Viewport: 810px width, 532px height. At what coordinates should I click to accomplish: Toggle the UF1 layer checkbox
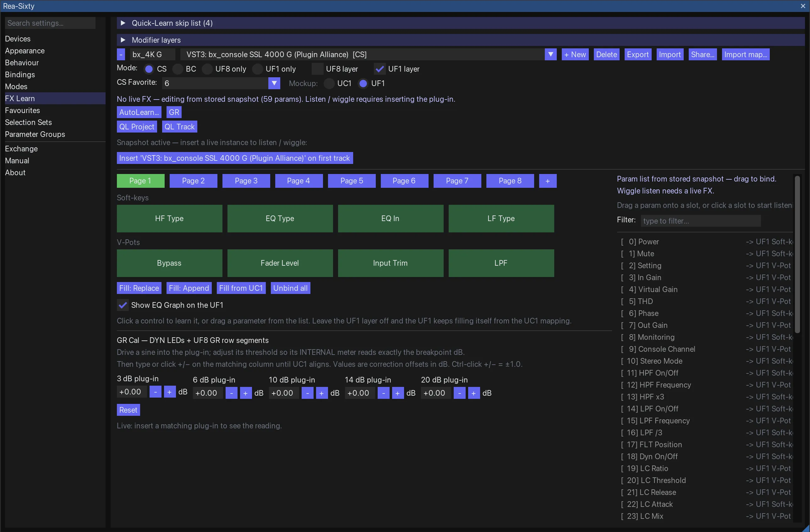[x=380, y=69]
